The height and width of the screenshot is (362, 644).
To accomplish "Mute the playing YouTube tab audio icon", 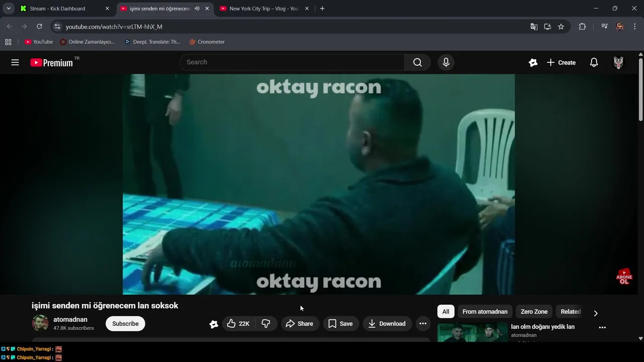I will 197,9.
